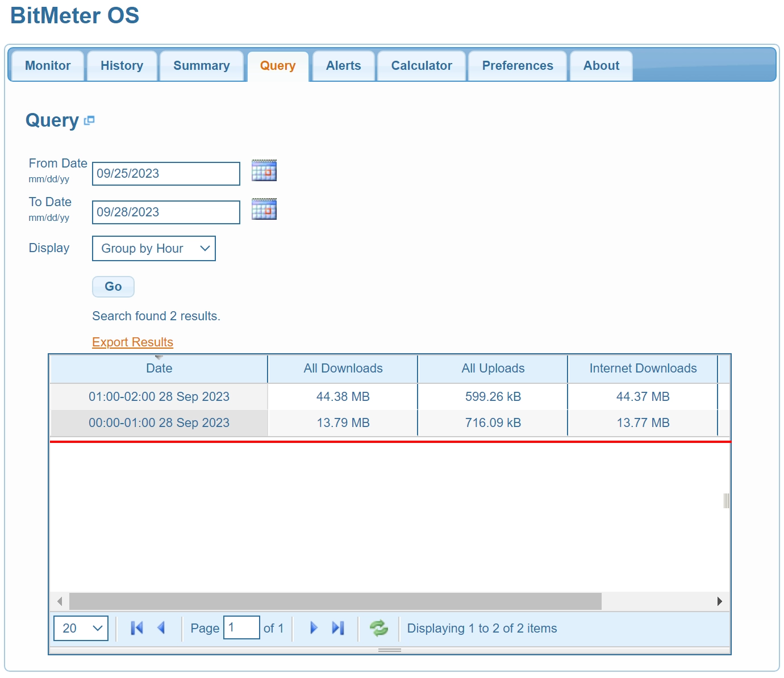The image size is (784, 678).
Task: Click the From Date input field
Action: point(166,174)
